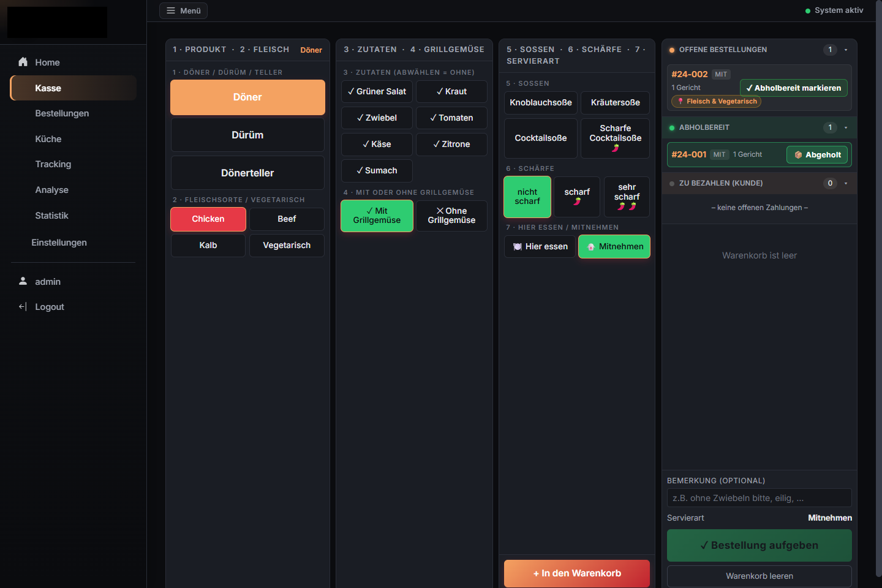Select the Vegetarisch meat option
The width and height of the screenshot is (882, 588).
287,246
